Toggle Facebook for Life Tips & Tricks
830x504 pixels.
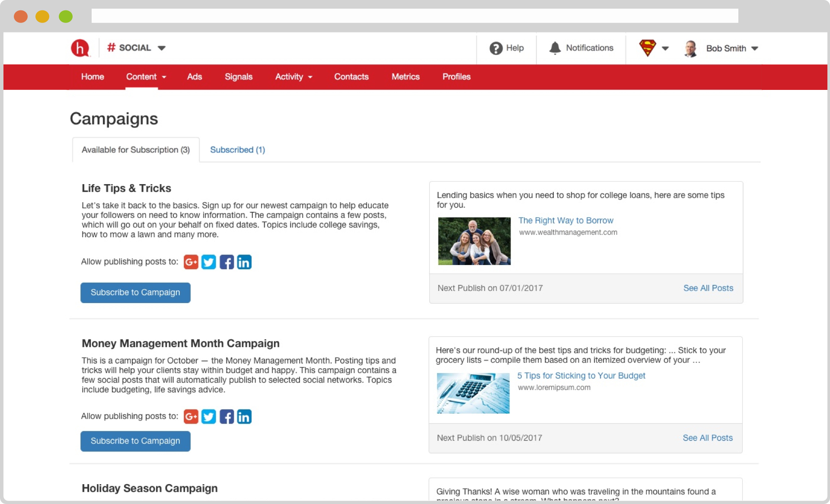point(227,262)
